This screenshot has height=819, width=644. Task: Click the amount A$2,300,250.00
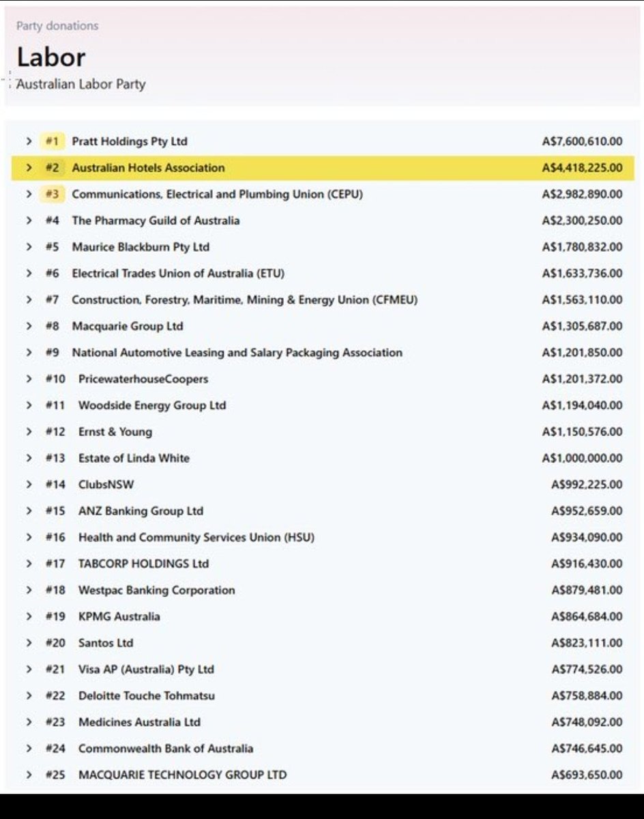[x=583, y=220]
